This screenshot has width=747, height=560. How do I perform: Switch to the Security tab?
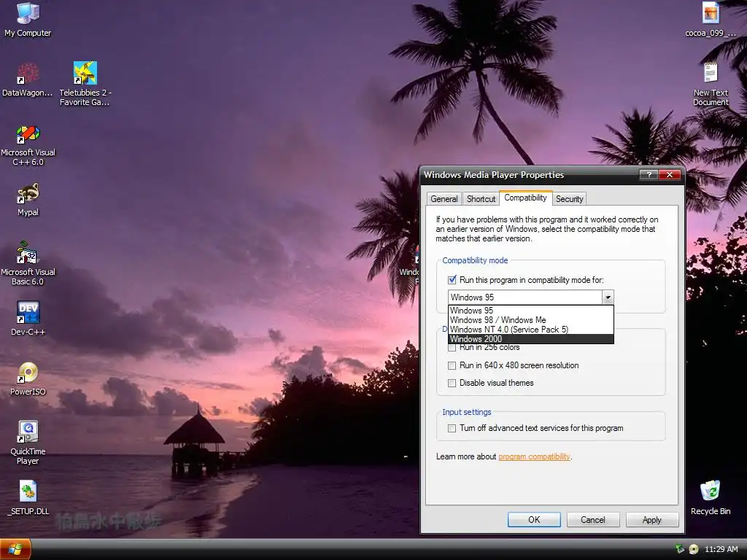point(569,199)
